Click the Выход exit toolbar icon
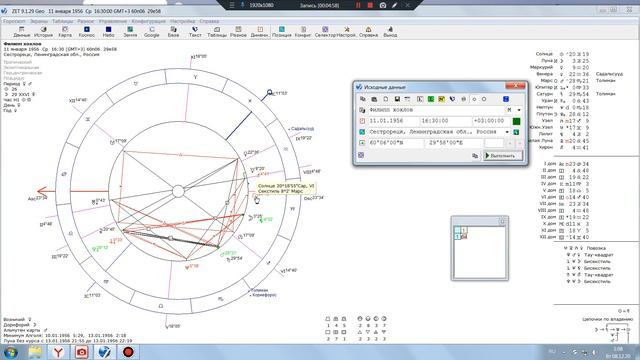 [390, 32]
